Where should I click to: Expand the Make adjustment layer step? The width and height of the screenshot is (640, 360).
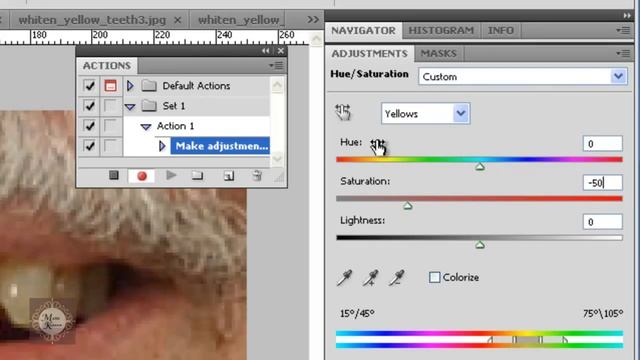(162, 146)
